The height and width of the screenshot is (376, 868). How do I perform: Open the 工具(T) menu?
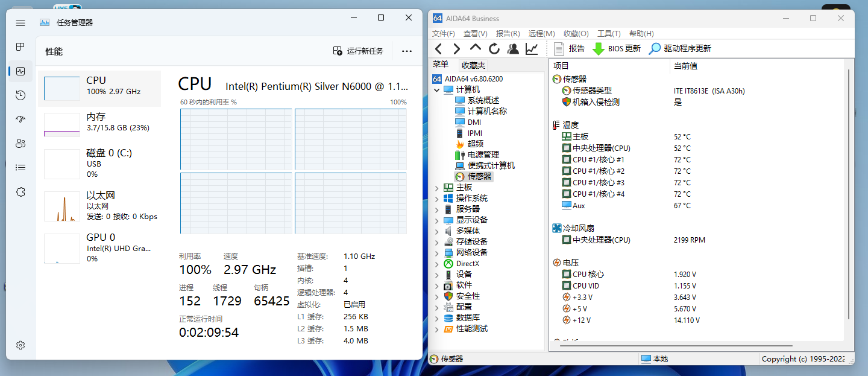pos(609,34)
